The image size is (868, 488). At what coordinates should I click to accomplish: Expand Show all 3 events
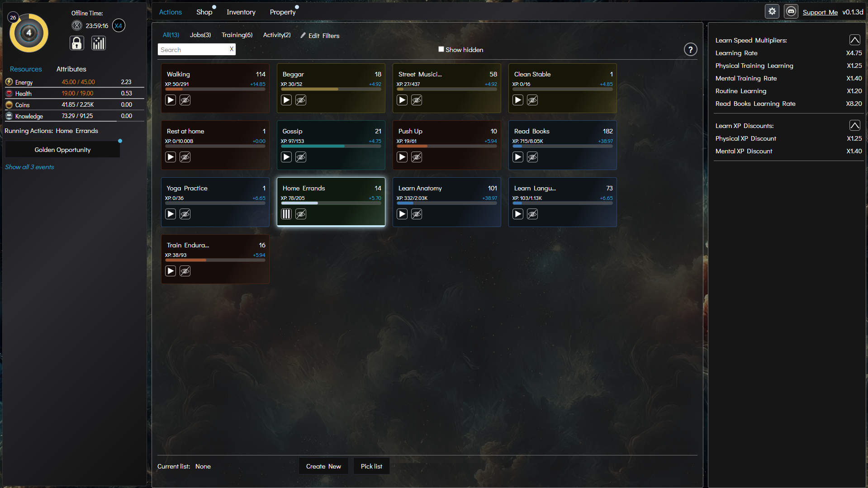point(29,167)
